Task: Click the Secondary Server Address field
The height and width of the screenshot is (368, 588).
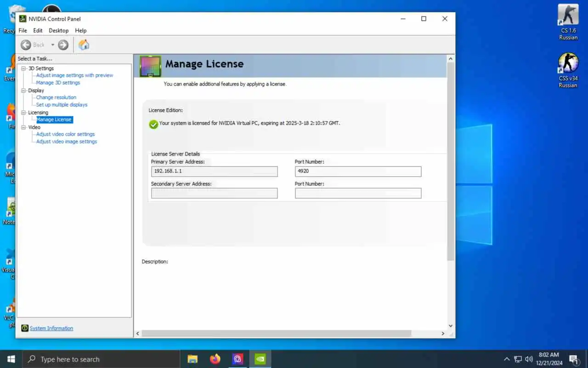Action: 214,193
